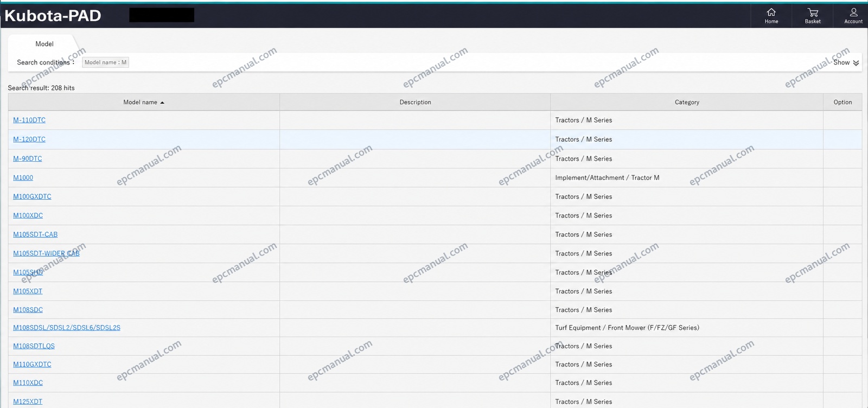Image resolution: width=868 pixels, height=408 pixels.
Task: Open the M108SDTLQS model link
Action: point(34,346)
